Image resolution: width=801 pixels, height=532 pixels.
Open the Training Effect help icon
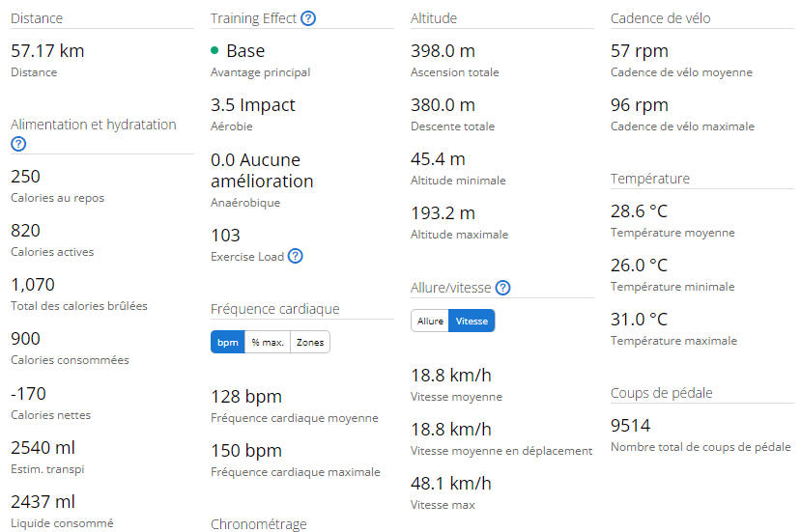tap(308, 18)
